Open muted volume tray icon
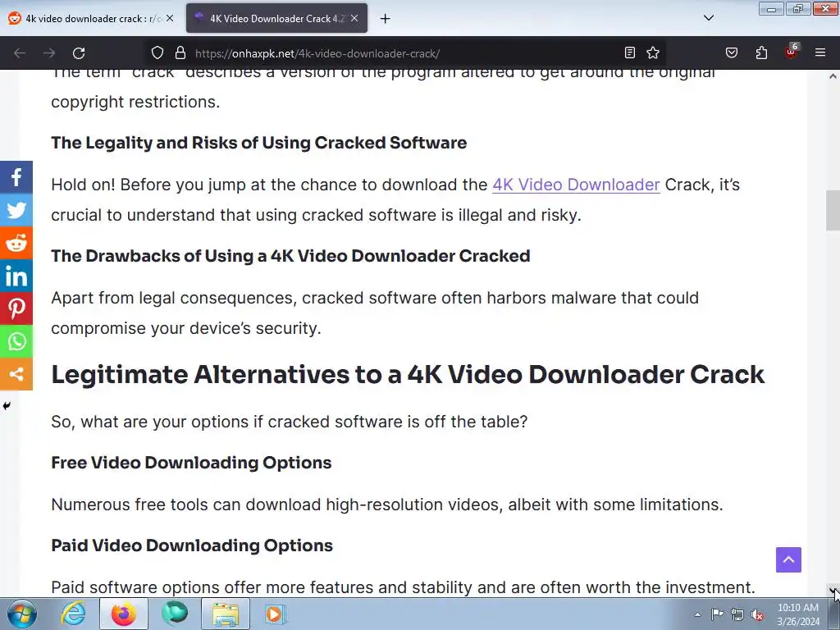 pyautogui.click(x=757, y=614)
